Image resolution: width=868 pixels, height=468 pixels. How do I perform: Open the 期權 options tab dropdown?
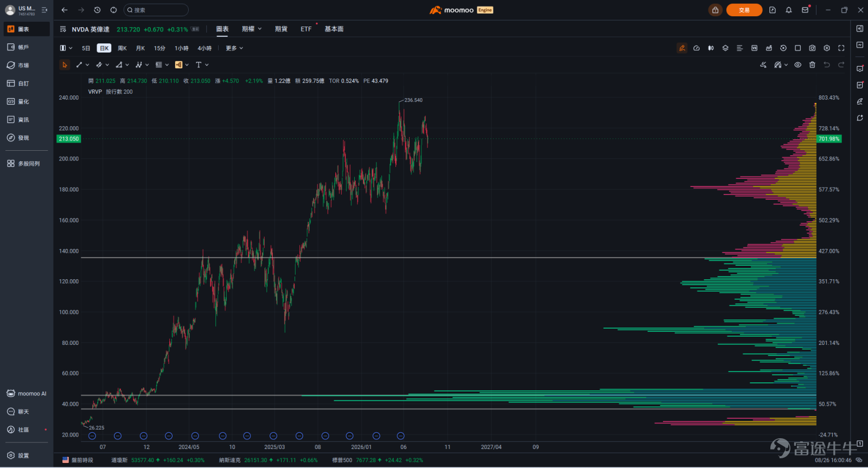point(252,29)
